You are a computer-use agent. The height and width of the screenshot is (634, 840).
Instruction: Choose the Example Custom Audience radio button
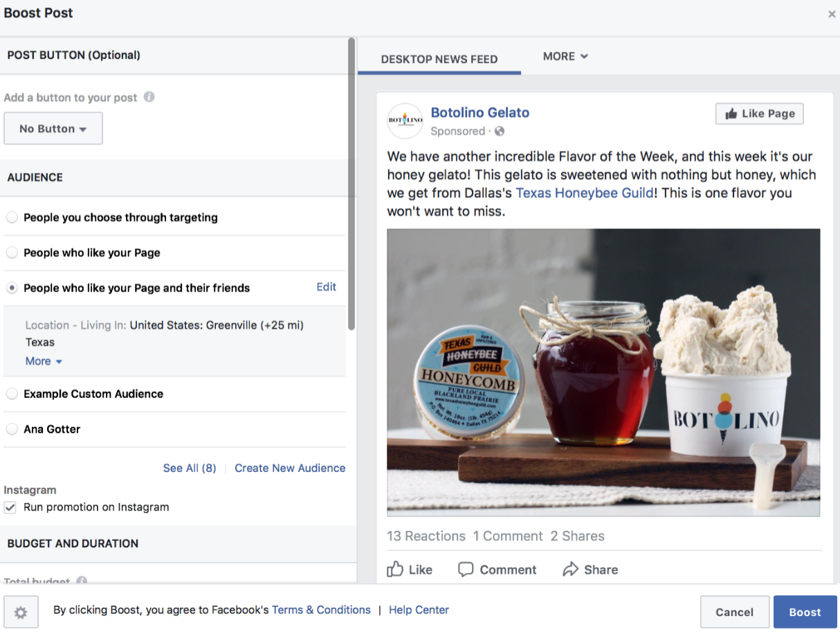(x=12, y=394)
